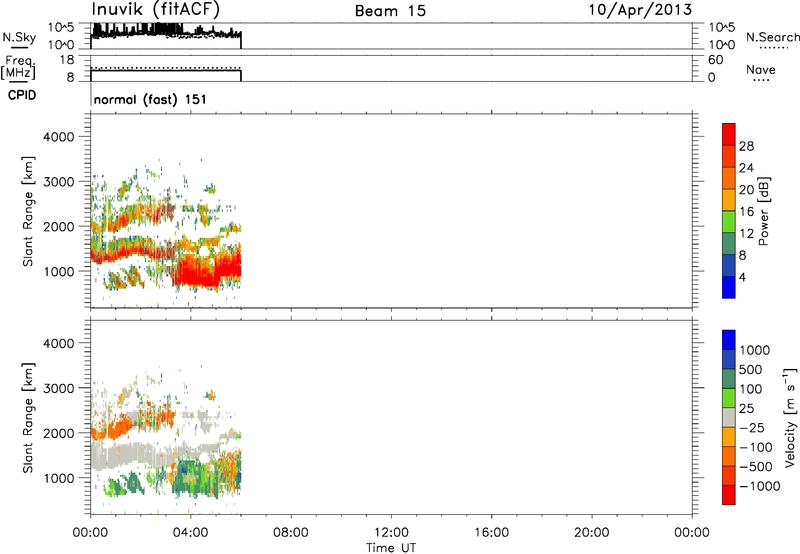Pick the 8–12 dB teal power segment
Image resolution: width=800 pixels, height=554 pixels.
(x=729, y=243)
